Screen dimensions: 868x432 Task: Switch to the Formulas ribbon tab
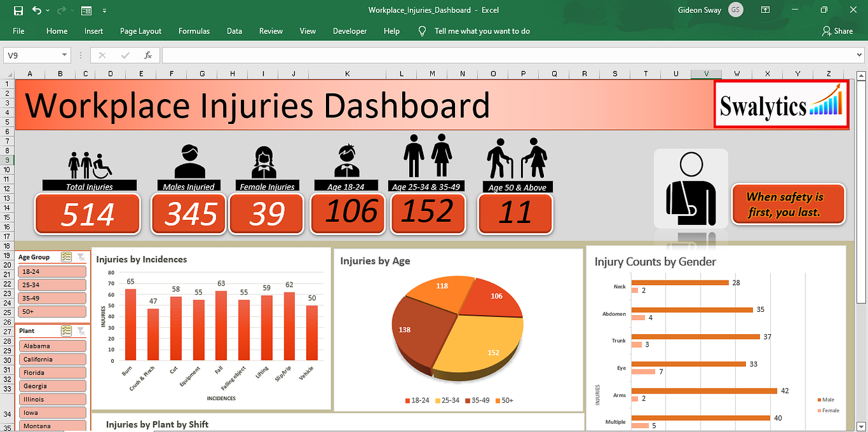click(194, 31)
